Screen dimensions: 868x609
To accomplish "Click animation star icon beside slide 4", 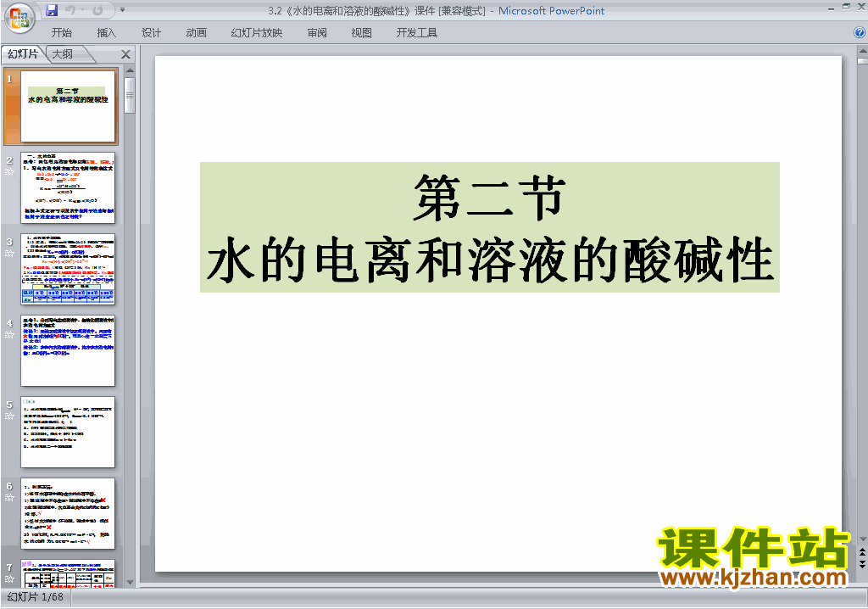I will 9,335.
